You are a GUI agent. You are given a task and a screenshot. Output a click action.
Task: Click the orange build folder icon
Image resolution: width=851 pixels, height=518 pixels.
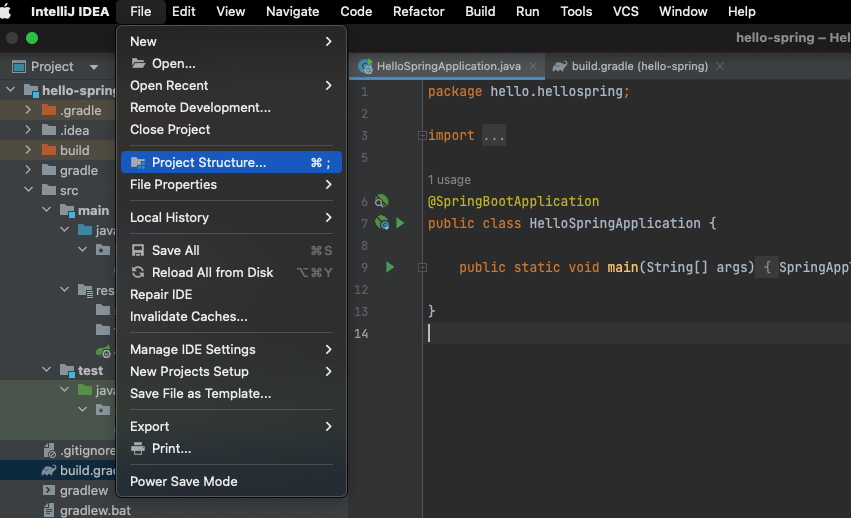[49, 150]
